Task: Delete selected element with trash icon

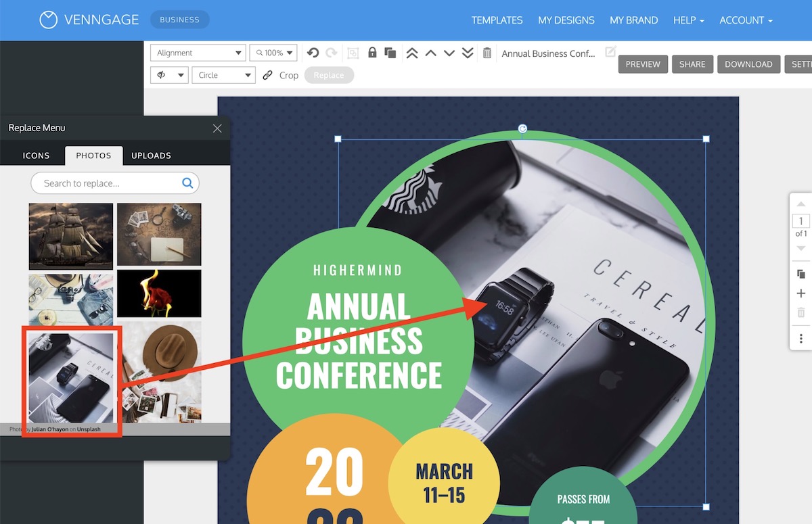Action: [487, 53]
